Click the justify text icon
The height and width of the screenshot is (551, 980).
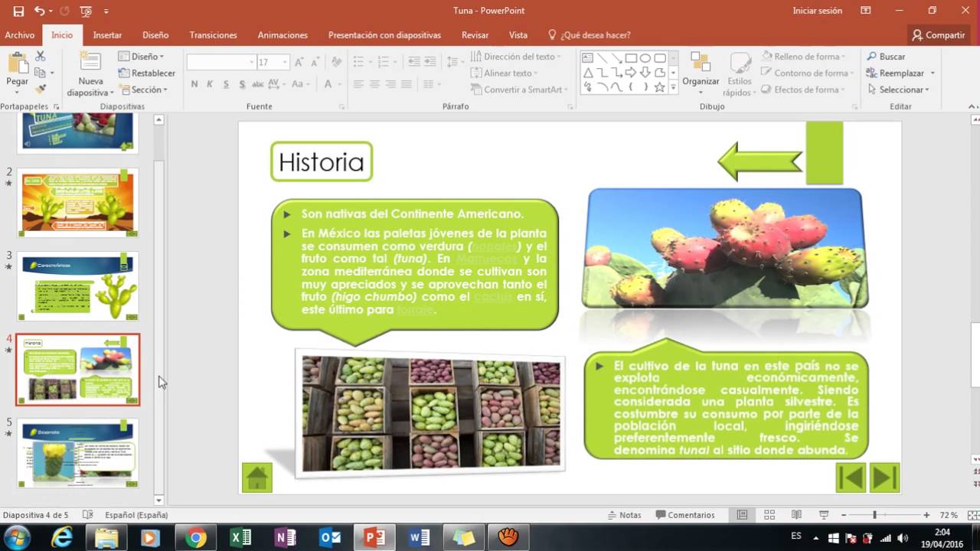coord(407,84)
